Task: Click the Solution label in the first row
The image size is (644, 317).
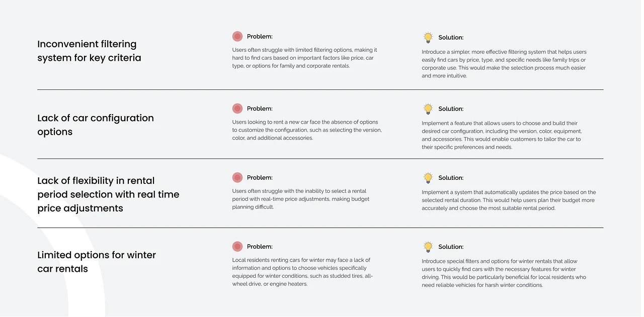Action: 451,37
